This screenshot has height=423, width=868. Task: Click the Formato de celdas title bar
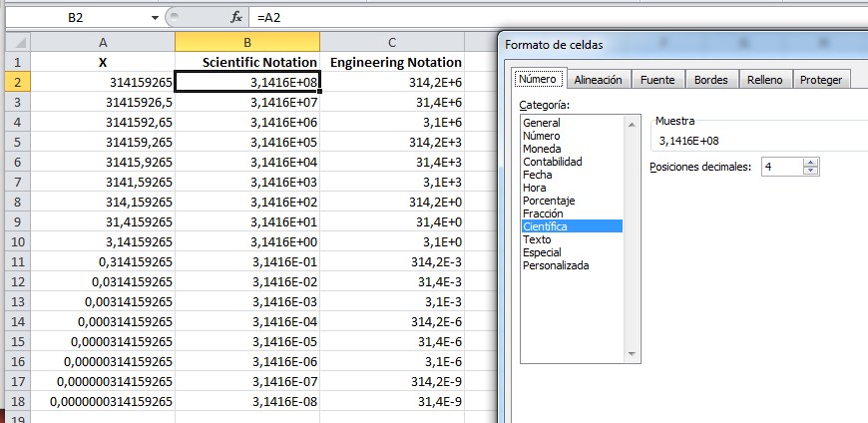point(683,45)
